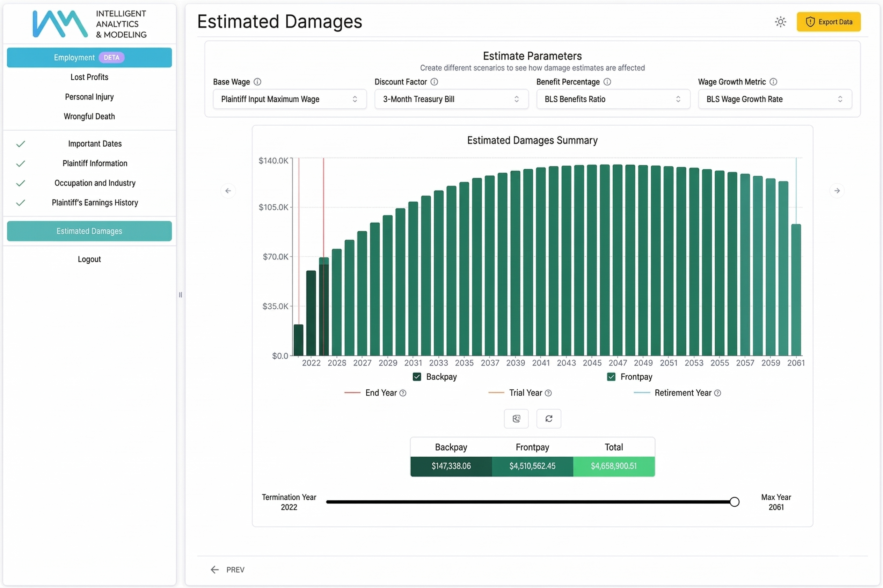
Task: Click the Trial Year legend item
Action: [x=520, y=393]
